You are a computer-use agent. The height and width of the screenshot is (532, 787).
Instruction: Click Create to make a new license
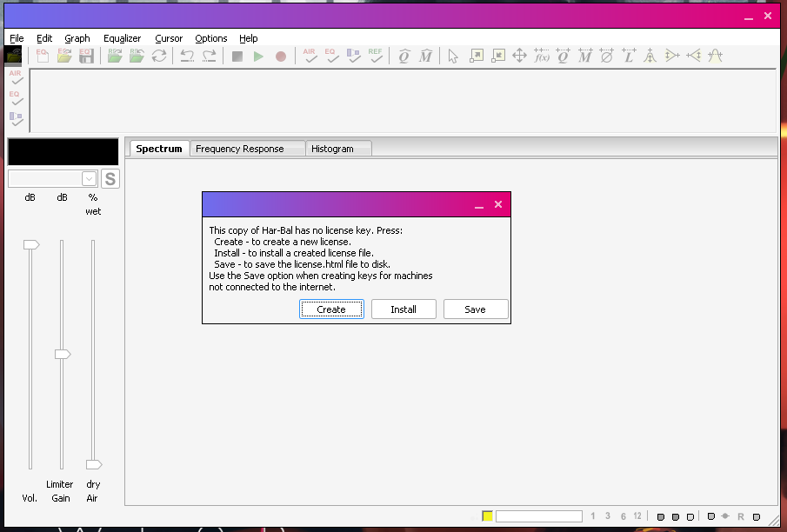331,309
